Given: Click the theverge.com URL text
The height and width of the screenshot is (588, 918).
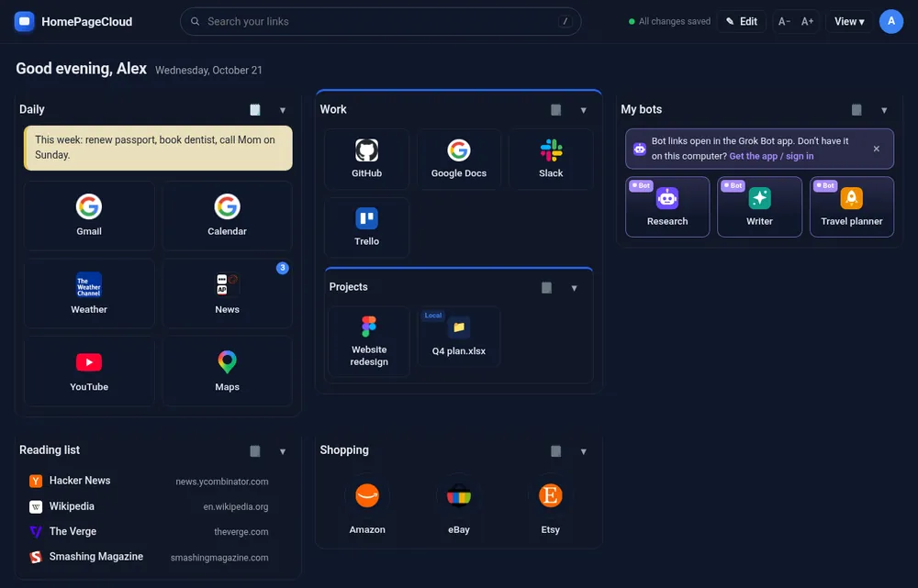Looking at the screenshot, I should [241, 532].
